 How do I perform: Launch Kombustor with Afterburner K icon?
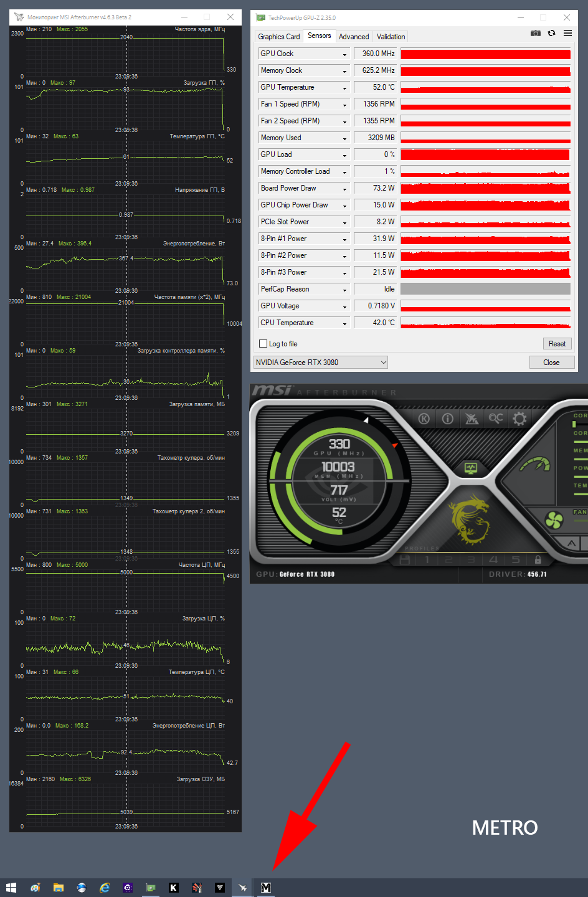[424, 419]
